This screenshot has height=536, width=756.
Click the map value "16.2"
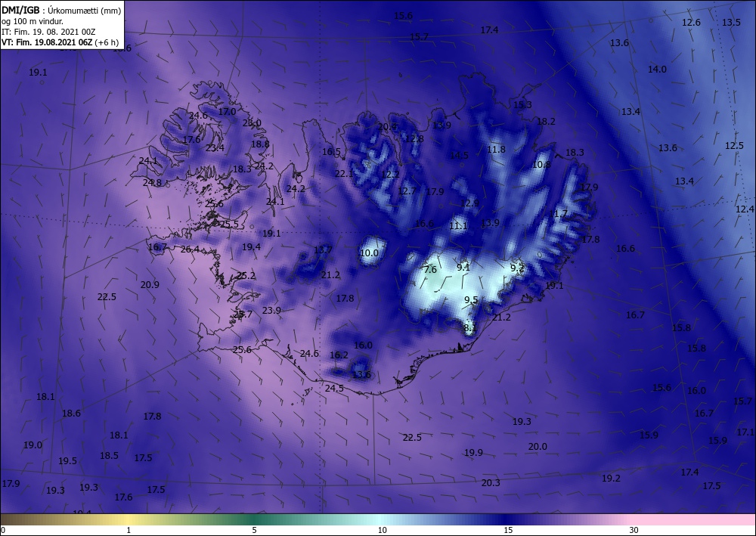click(339, 355)
